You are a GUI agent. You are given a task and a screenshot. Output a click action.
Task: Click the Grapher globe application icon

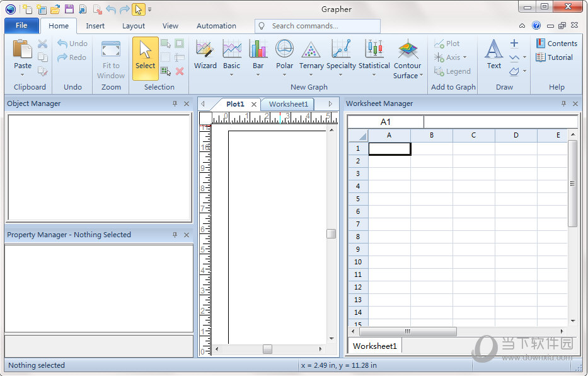point(11,9)
